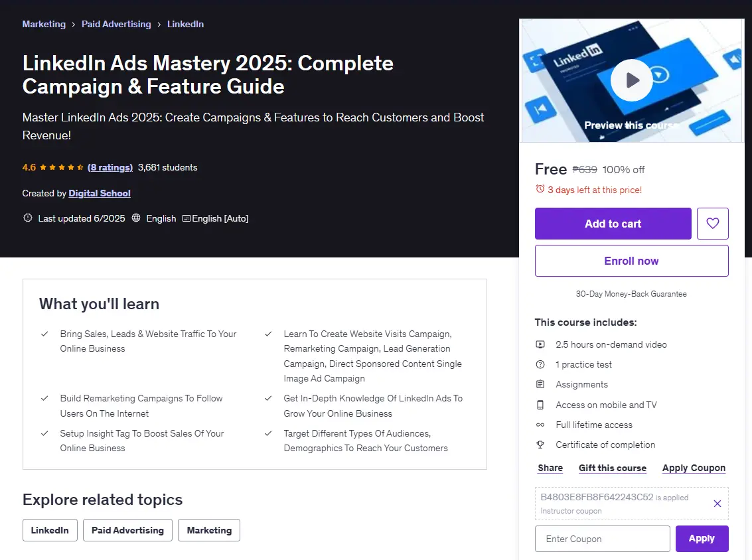Click the star rating icons
The width and height of the screenshot is (752, 560).
click(61, 167)
